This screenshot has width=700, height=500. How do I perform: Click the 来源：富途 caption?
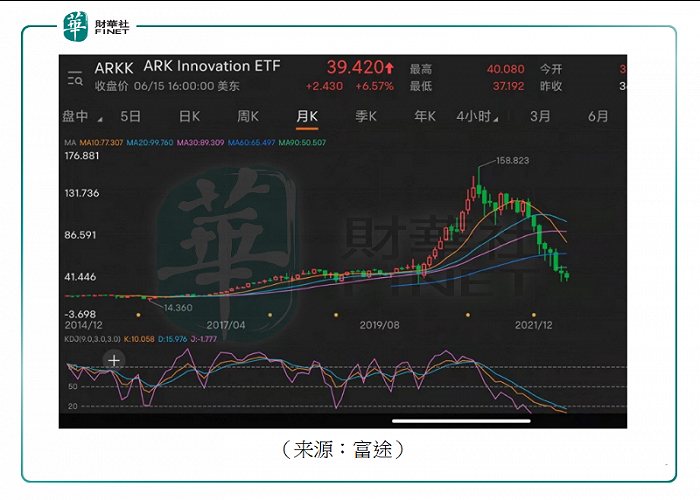(343, 450)
